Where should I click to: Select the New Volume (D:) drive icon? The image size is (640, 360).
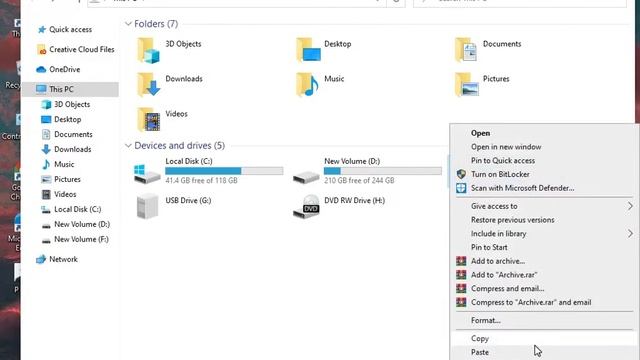306,177
